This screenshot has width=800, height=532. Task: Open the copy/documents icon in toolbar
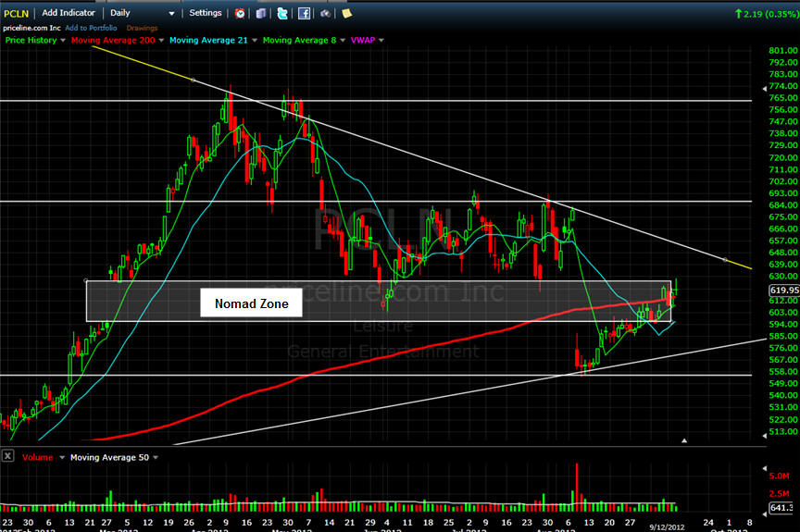pos(262,14)
